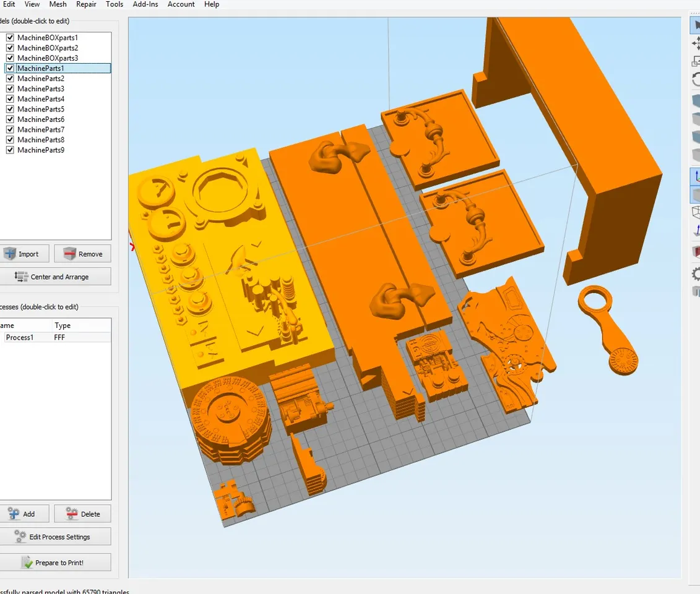Uncheck the MachineParts7 checkbox

pyautogui.click(x=10, y=129)
